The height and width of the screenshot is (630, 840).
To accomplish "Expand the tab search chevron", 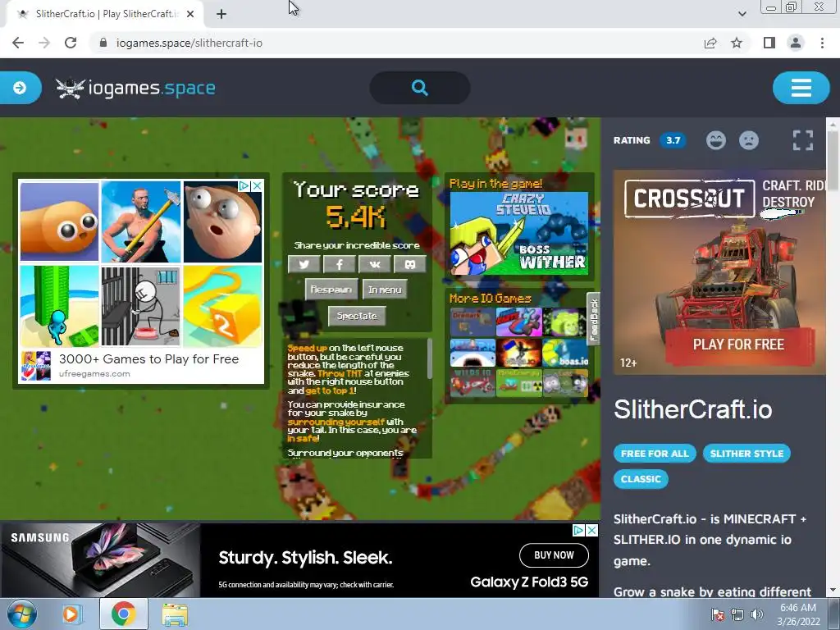I will pos(742,14).
